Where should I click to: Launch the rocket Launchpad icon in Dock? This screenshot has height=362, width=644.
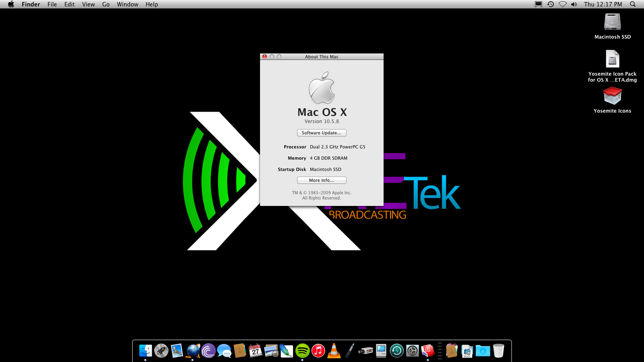161,351
